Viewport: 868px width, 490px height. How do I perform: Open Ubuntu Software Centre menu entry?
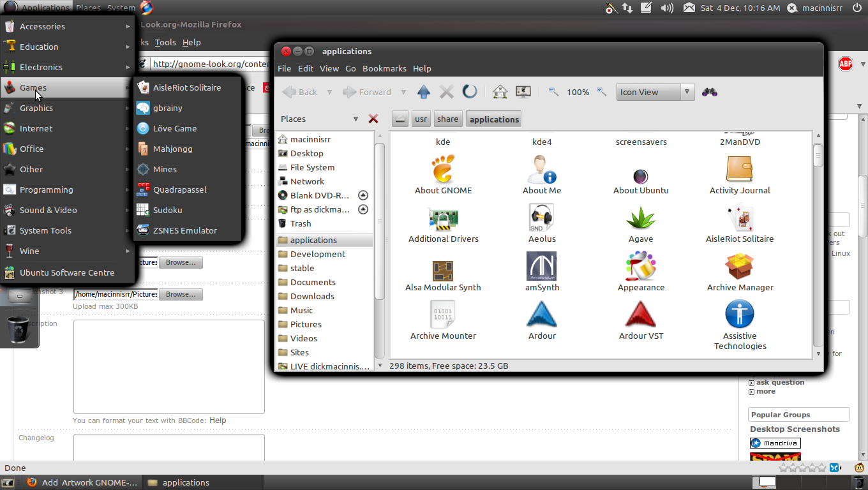coord(68,272)
